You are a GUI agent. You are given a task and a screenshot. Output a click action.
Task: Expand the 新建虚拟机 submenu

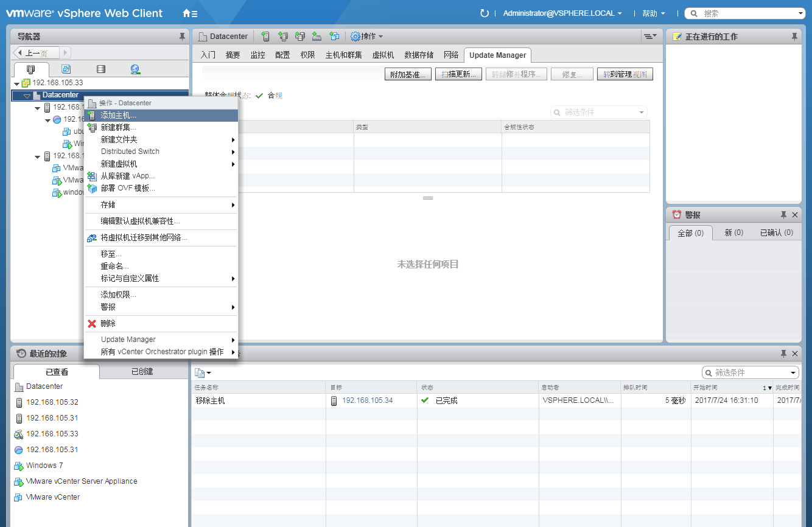click(161, 164)
